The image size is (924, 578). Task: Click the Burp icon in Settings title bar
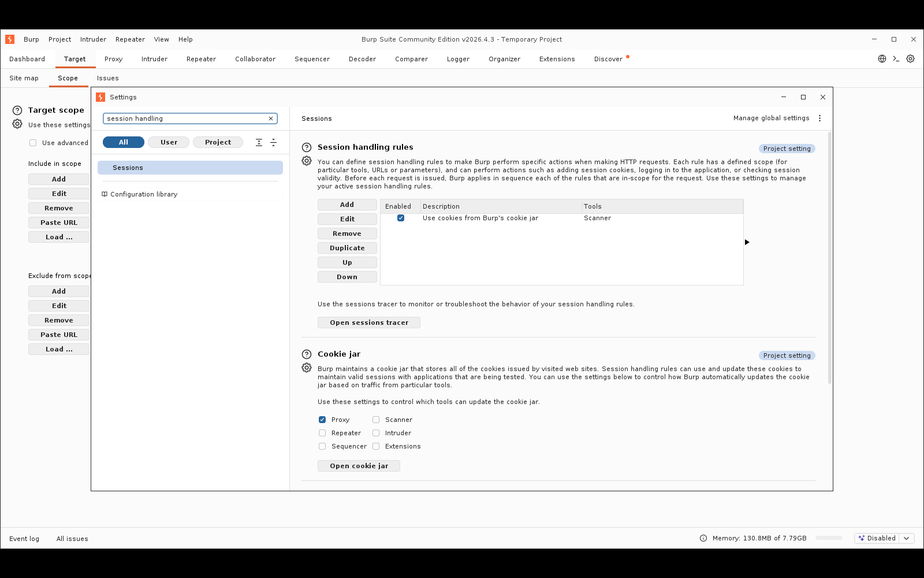click(100, 97)
